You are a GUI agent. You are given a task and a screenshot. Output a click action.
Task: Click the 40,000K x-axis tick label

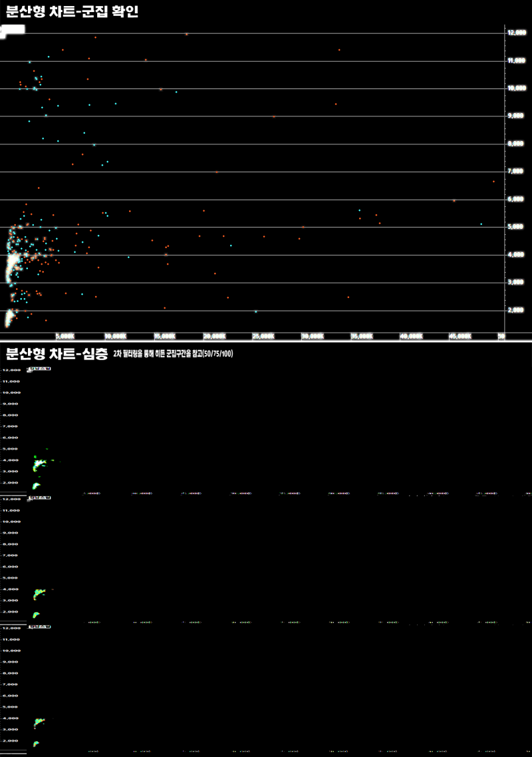point(412,336)
